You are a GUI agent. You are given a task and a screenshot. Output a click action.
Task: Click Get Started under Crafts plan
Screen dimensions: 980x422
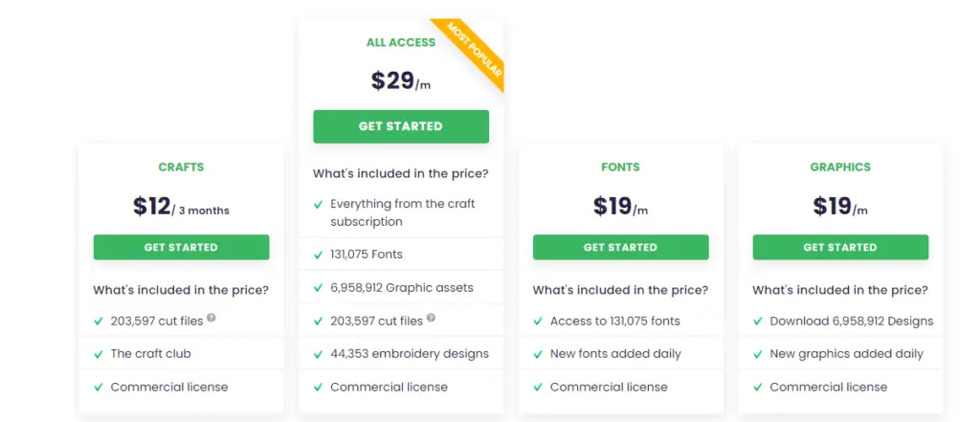181,247
